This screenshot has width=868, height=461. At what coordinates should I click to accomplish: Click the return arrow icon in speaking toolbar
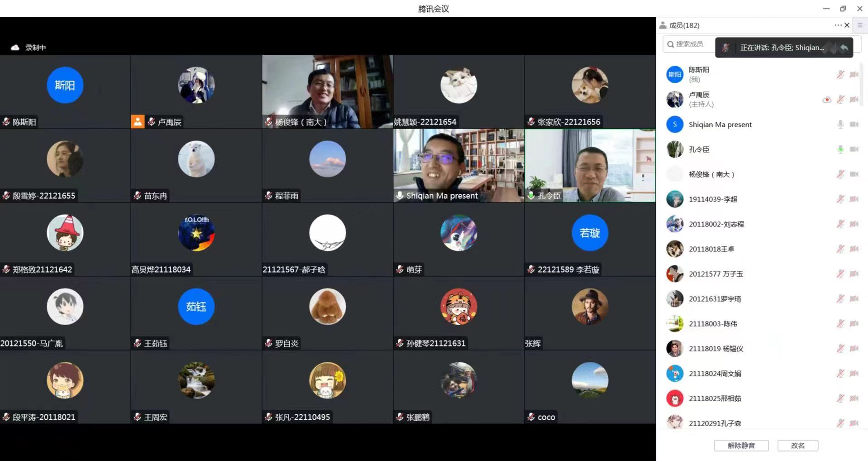[844, 48]
